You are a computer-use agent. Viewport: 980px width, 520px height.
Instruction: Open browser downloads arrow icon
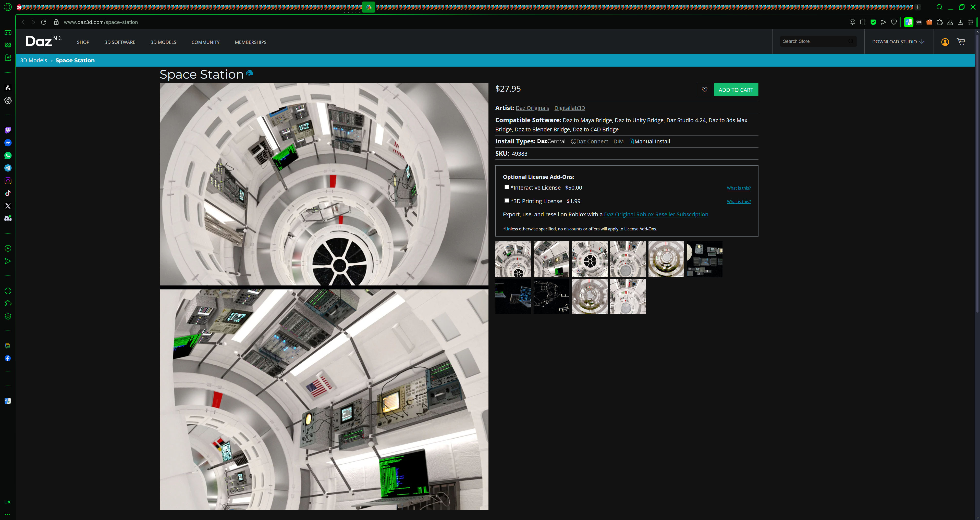[x=960, y=22]
